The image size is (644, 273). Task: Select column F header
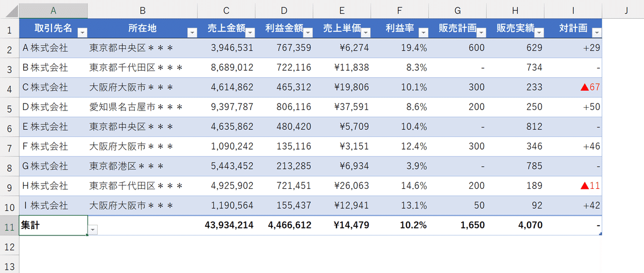pyautogui.click(x=400, y=10)
